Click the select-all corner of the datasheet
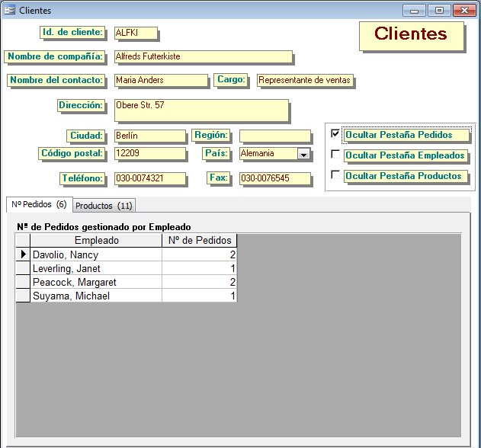481x448 pixels. click(x=23, y=241)
